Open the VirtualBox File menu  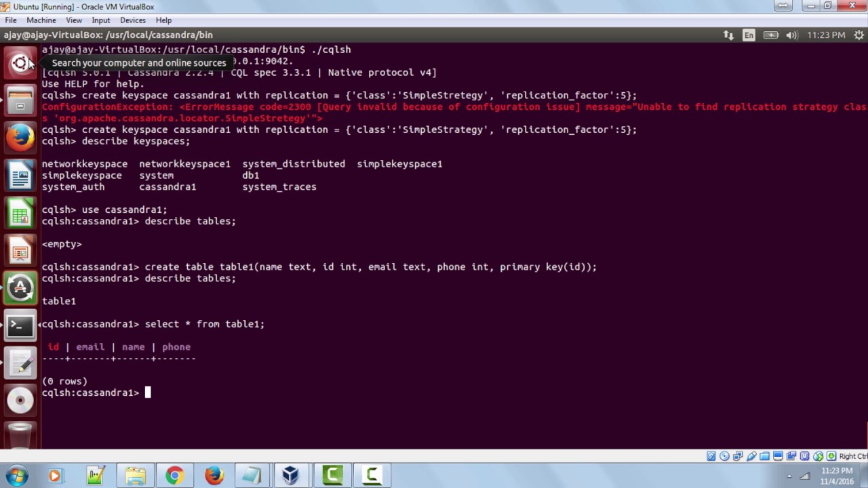[x=11, y=20]
